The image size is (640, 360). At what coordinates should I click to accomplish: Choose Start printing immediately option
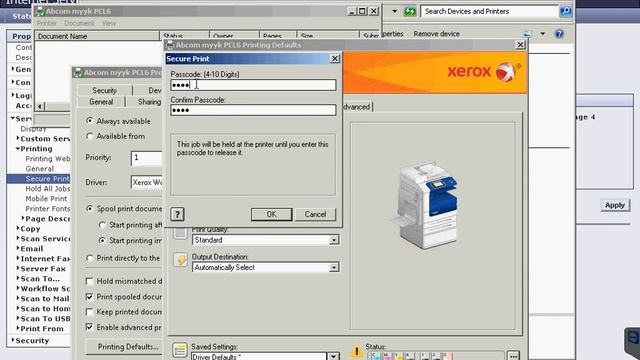point(102,240)
